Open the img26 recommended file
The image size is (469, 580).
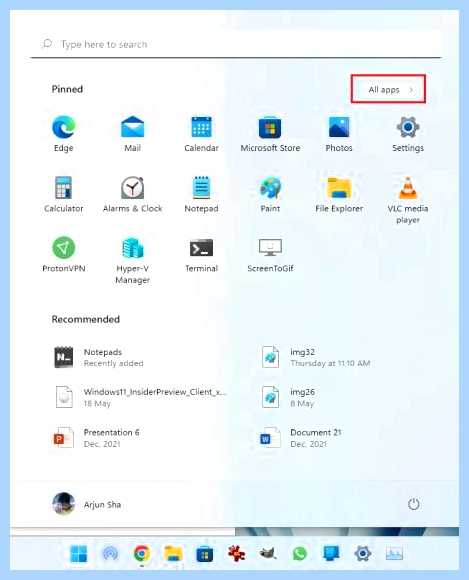[x=289, y=397]
